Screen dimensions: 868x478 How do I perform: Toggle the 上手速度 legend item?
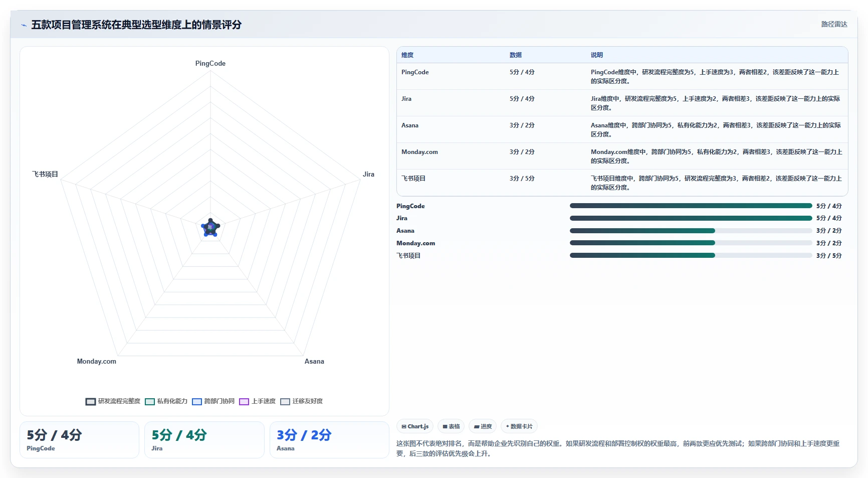258,401
